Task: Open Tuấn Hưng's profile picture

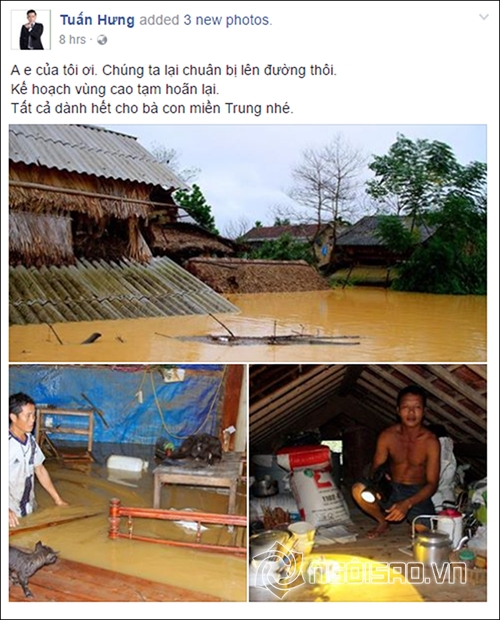Action: click(x=31, y=30)
